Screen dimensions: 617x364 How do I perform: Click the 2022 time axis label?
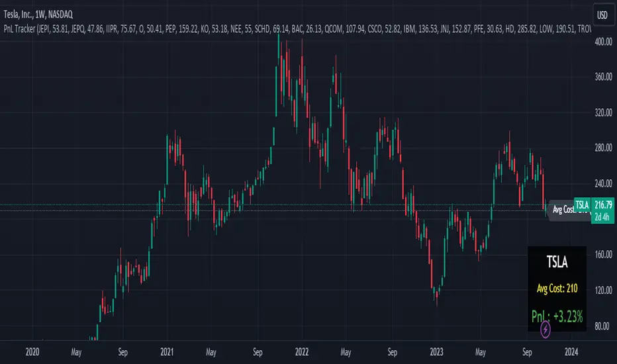click(x=302, y=352)
